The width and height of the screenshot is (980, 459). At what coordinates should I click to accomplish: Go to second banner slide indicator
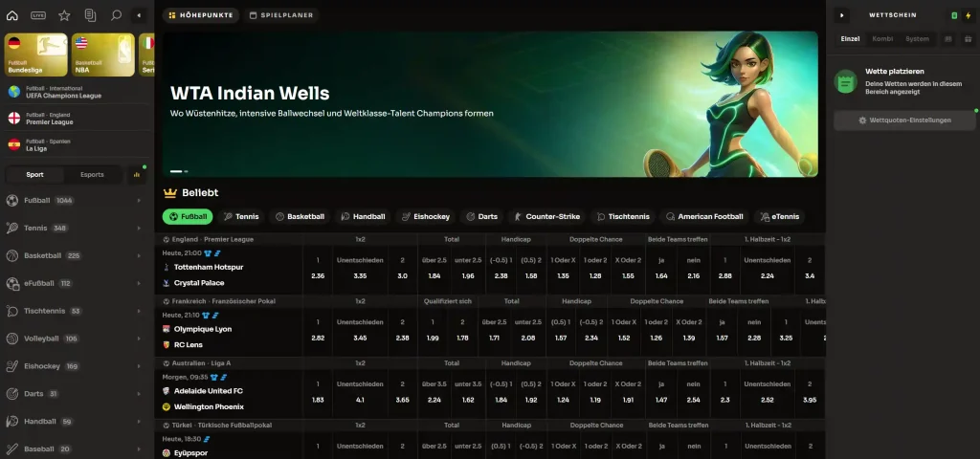pyautogui.click(x=186, y=171)
